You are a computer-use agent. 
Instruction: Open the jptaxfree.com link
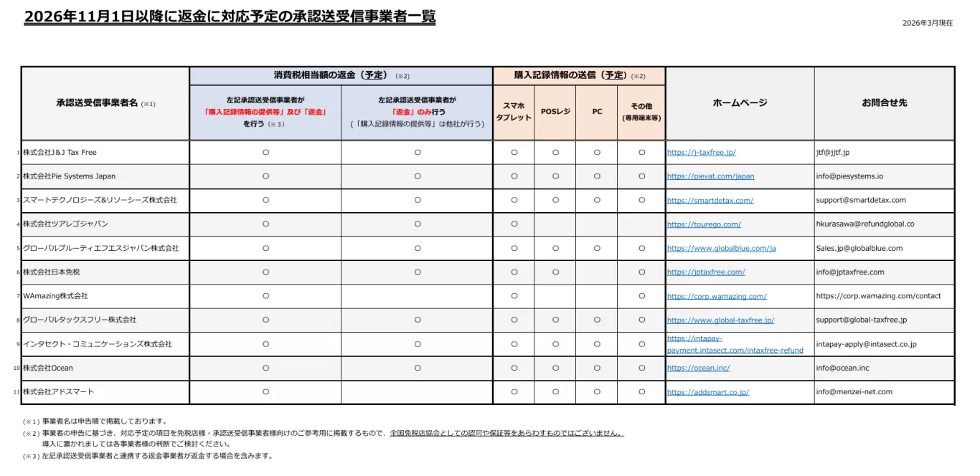pos(706,272)
